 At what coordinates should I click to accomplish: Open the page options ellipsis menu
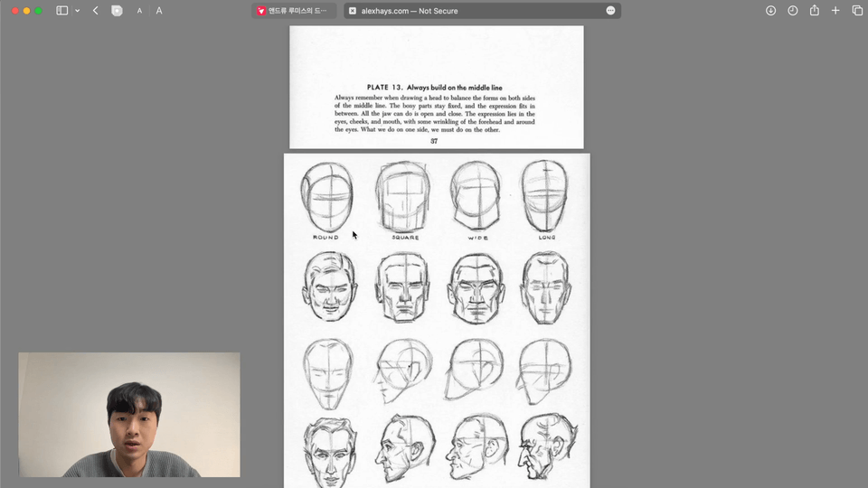pos(610,11)
